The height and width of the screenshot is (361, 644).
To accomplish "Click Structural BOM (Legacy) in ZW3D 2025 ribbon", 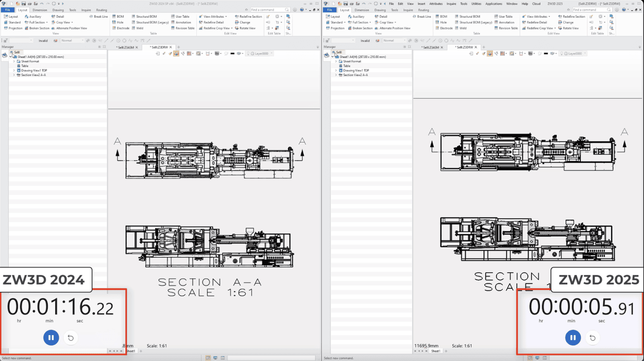I will (x=473, y=23).
